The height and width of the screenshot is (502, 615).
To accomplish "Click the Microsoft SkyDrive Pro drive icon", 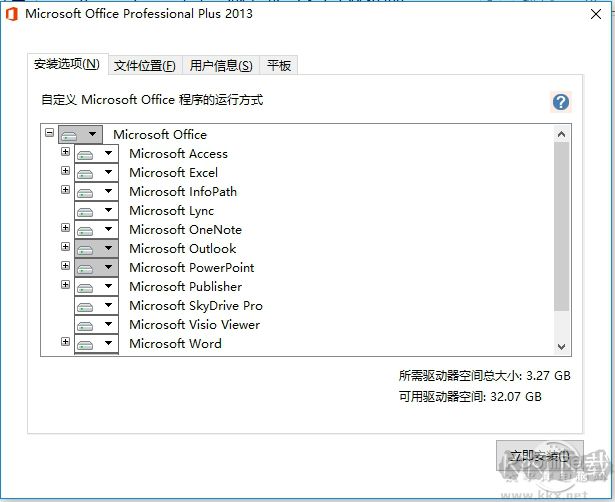I will click(86, 306).
